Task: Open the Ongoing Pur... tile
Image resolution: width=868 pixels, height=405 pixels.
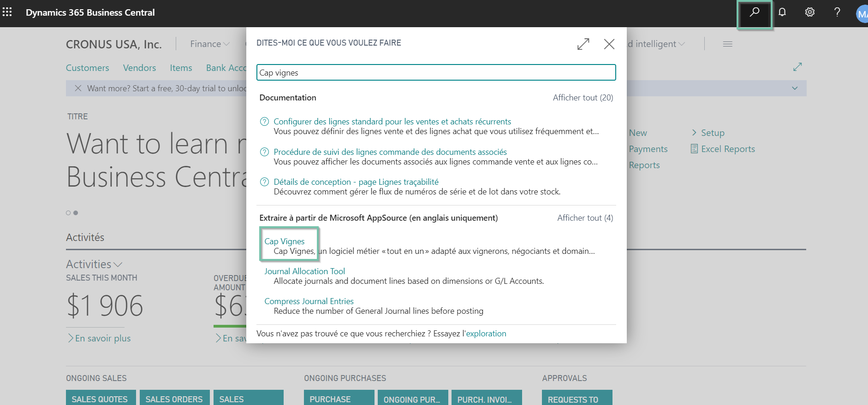Action: point(413,398)
